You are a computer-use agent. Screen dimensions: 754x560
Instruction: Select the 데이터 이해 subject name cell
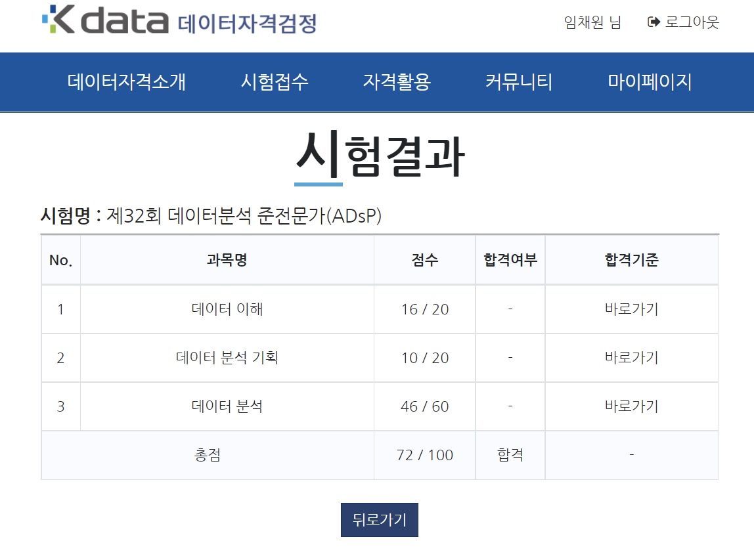tap(227, 309)
